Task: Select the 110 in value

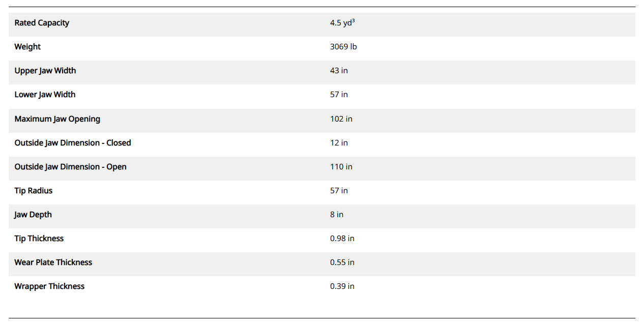Action: point(341,167)
